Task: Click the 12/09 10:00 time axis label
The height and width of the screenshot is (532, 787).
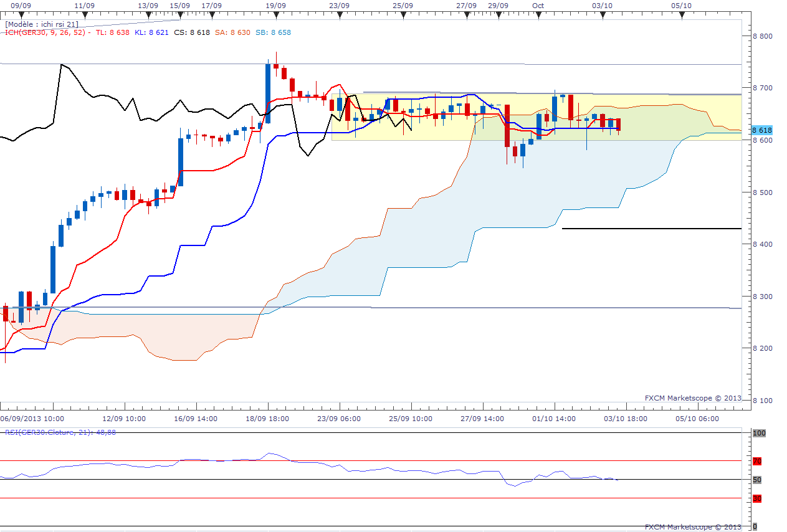Action: point(124,419)
